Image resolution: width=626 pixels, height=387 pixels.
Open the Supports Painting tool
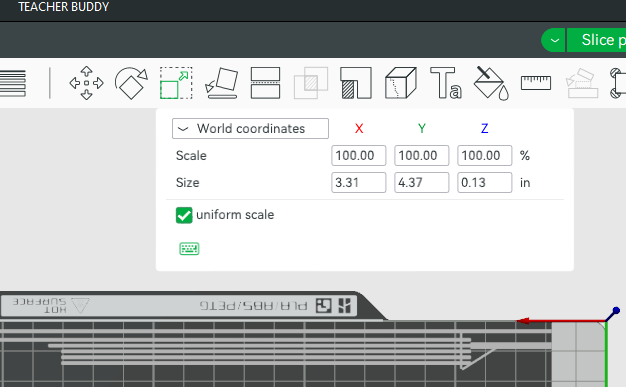coord(356,83)
